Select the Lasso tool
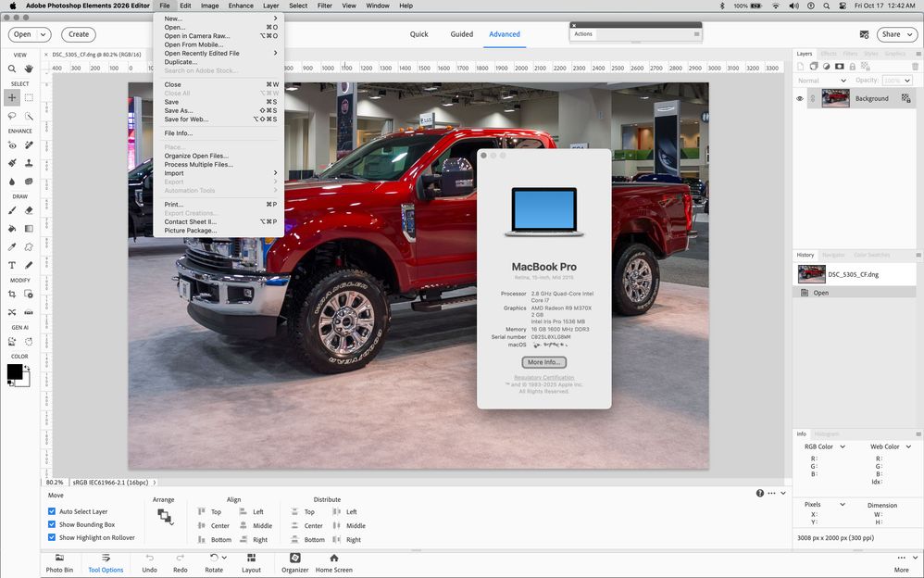Screen dimensions: 924x578 tap(12, 117)
